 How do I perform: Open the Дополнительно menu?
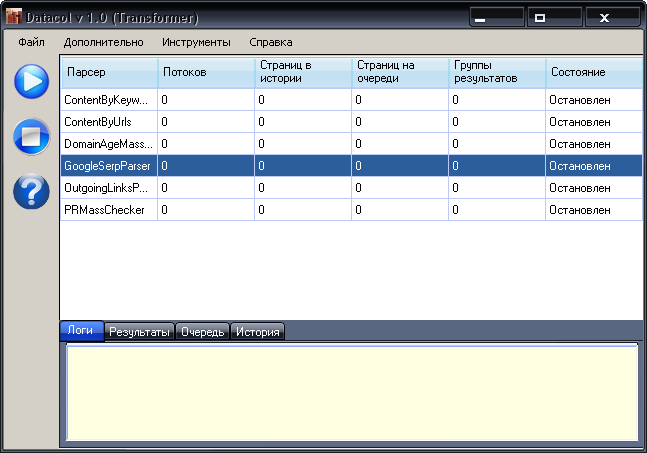[103, 42]
